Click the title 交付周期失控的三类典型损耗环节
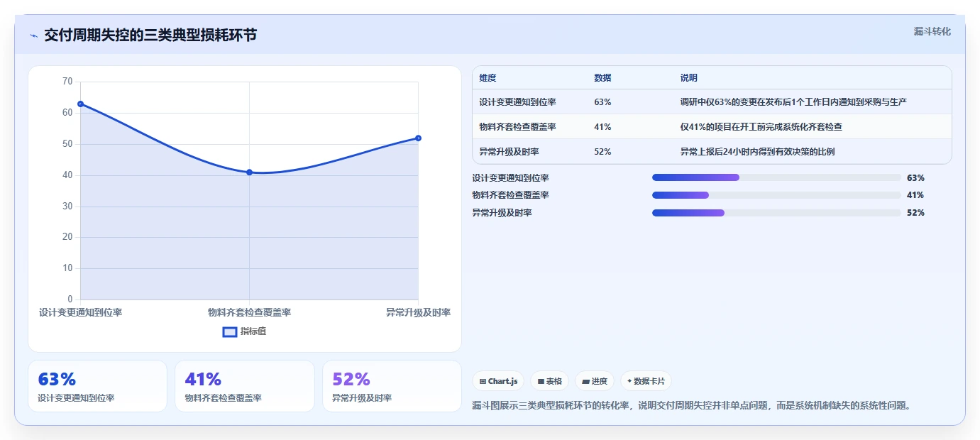This screenshot has height=440, width=980. point(150,35)
